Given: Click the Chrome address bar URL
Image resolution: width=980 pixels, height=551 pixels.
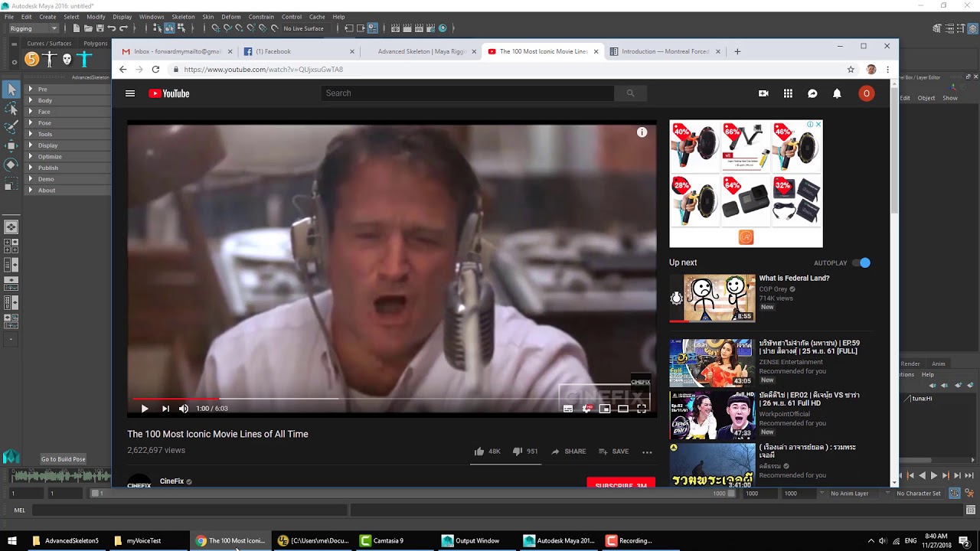Looking at the screenshot, I should (x=263, y=70).
